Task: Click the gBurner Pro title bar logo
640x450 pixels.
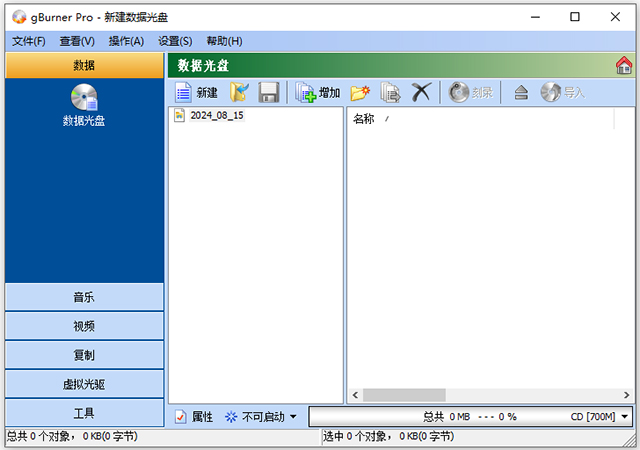Action: (19, 17)
